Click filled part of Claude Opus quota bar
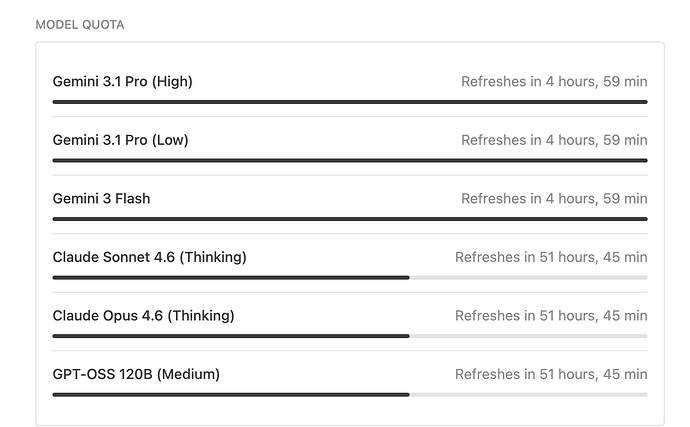This screenshot has width=690, height=427. (231, 336)
